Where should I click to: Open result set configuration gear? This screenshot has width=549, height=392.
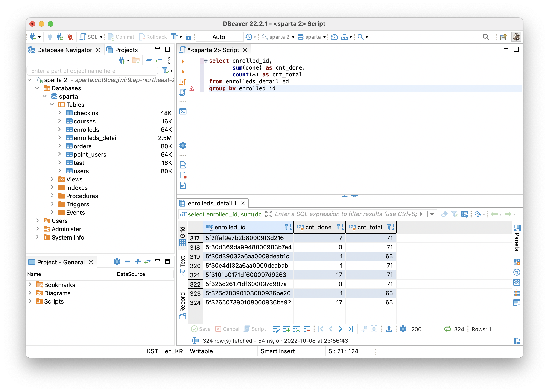(403, 329)
